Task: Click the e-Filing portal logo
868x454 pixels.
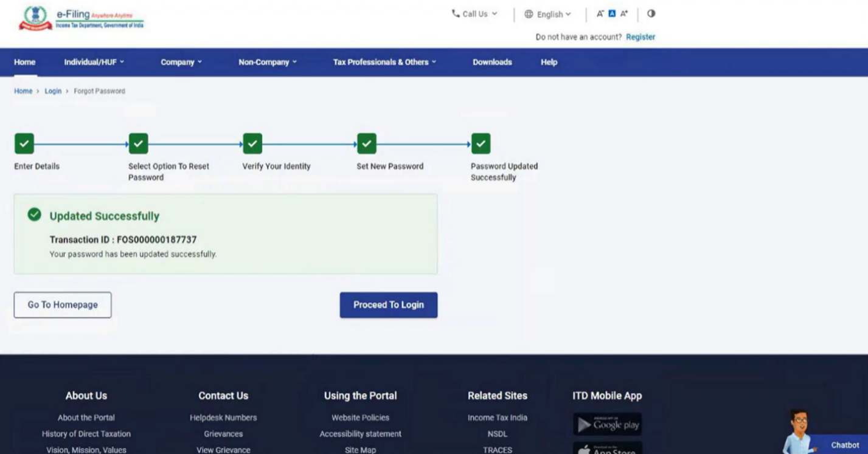Action: (x=82, y=18)
